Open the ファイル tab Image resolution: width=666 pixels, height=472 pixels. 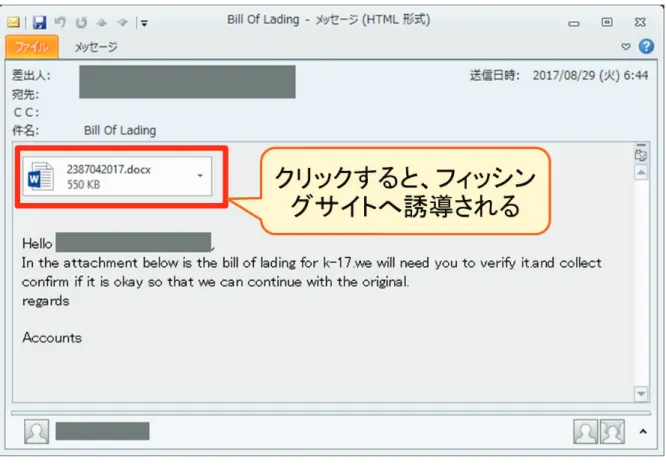32,47
